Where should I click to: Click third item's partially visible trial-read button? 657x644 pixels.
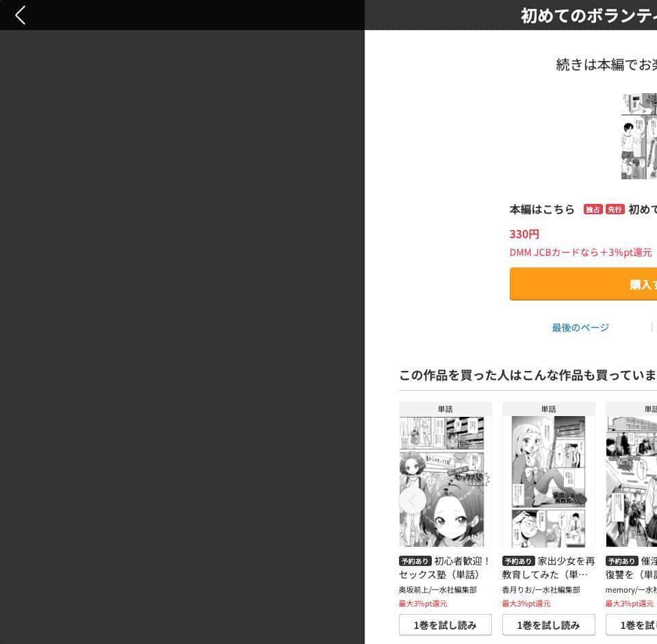[x=632, y=625]
